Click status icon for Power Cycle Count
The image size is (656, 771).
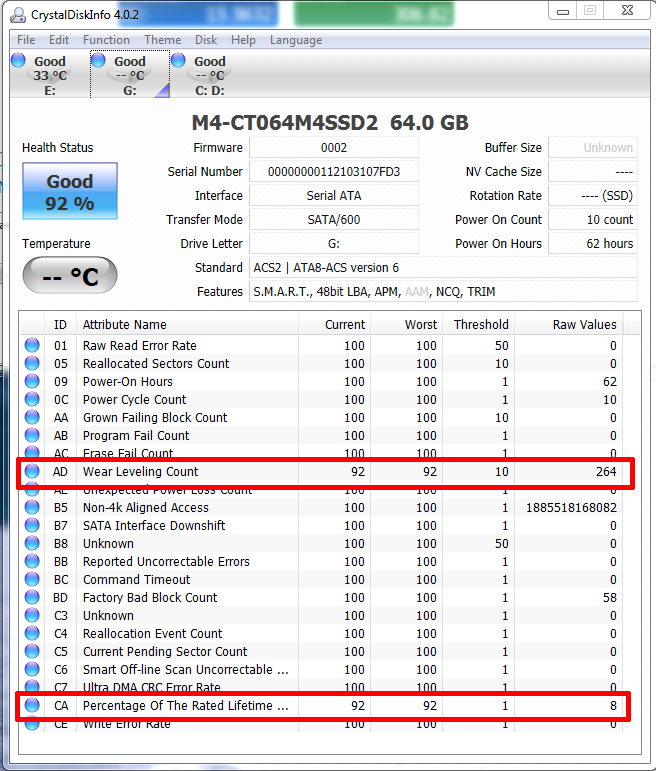click(32, 399)
